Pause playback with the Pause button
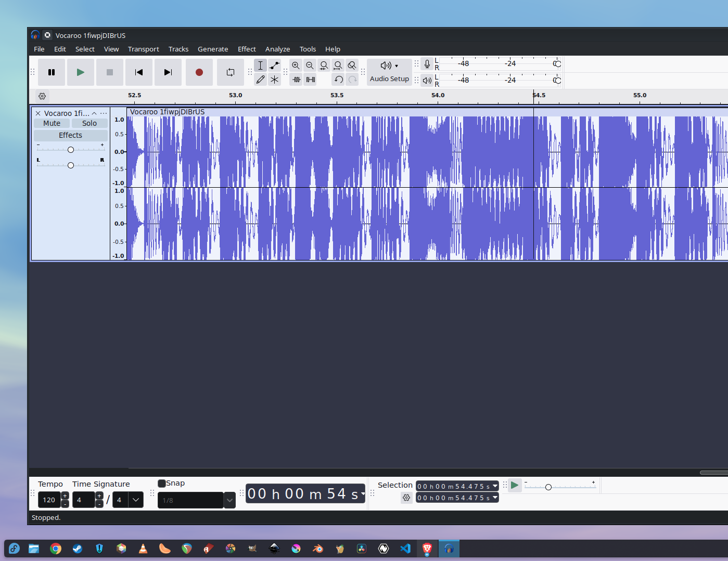Image resolution: width=728 pixels, height=561 pixels. (x=52, y=72)
